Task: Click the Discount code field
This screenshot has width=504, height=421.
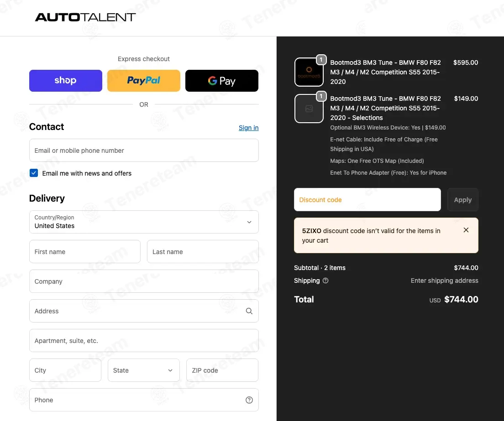Action: click(367, 200)
